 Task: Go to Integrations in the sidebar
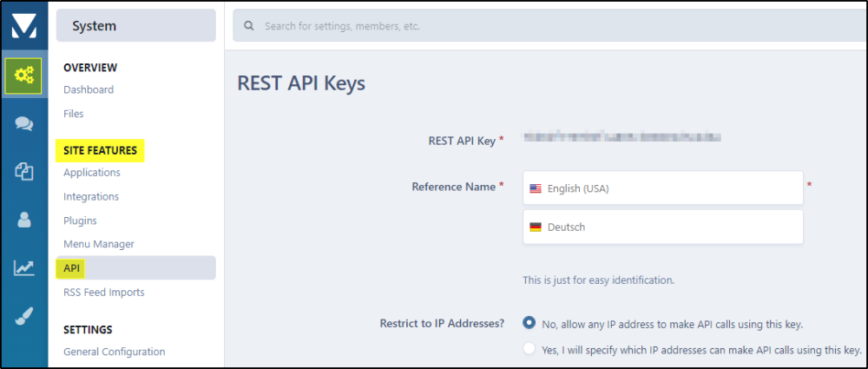(x=91, y=197)
